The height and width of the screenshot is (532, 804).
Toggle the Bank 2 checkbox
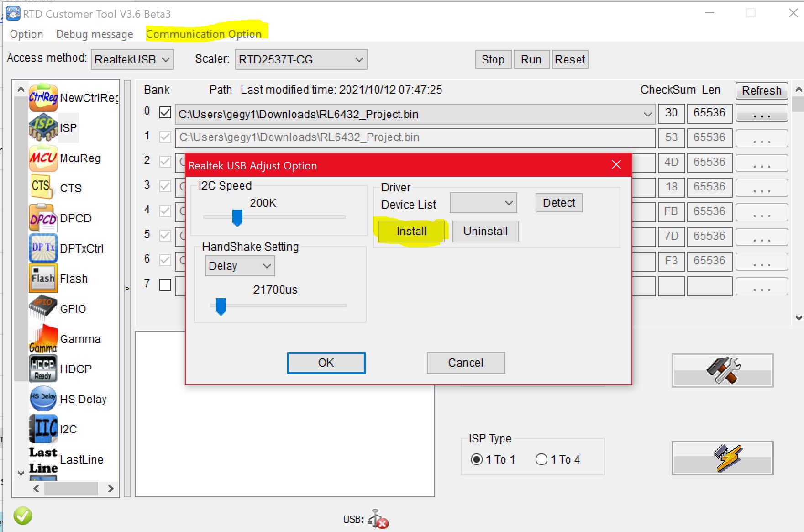click(165, 162)
